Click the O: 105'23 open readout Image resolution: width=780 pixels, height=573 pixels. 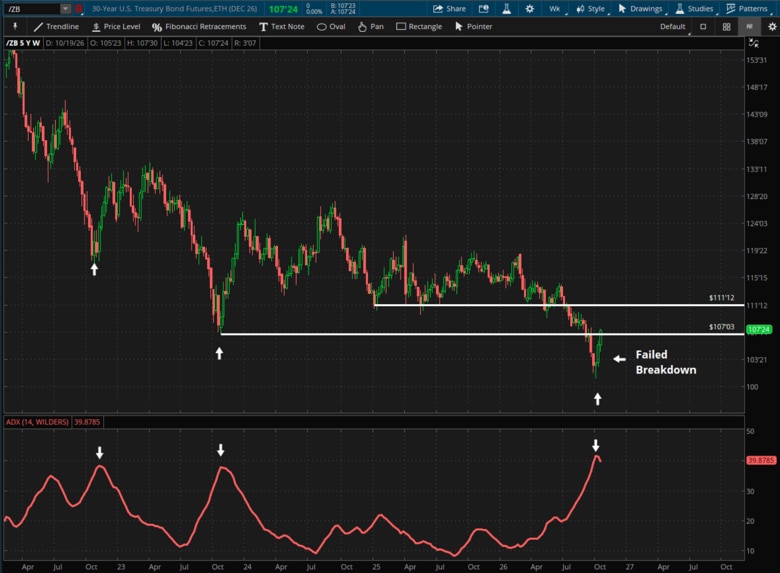pyautogui.click(x=105, y=43)
